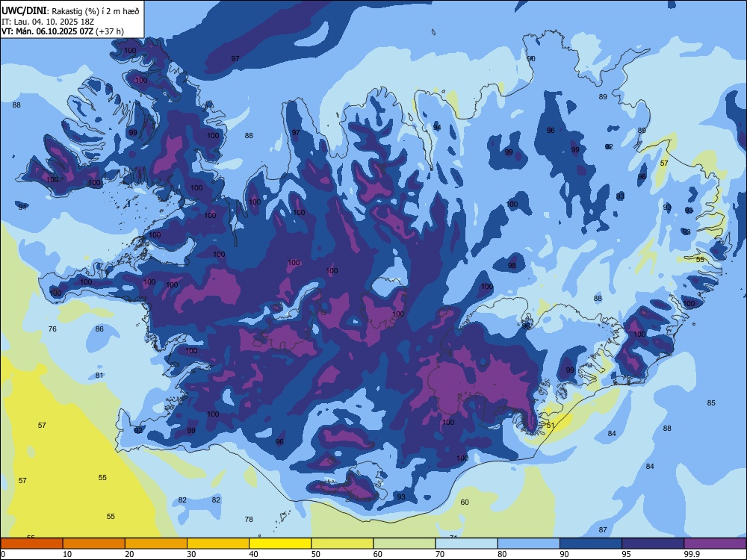Select the humidity value 60 on the map
The image size is (747, 560).
pyautogui.click(x=465, y=502)
